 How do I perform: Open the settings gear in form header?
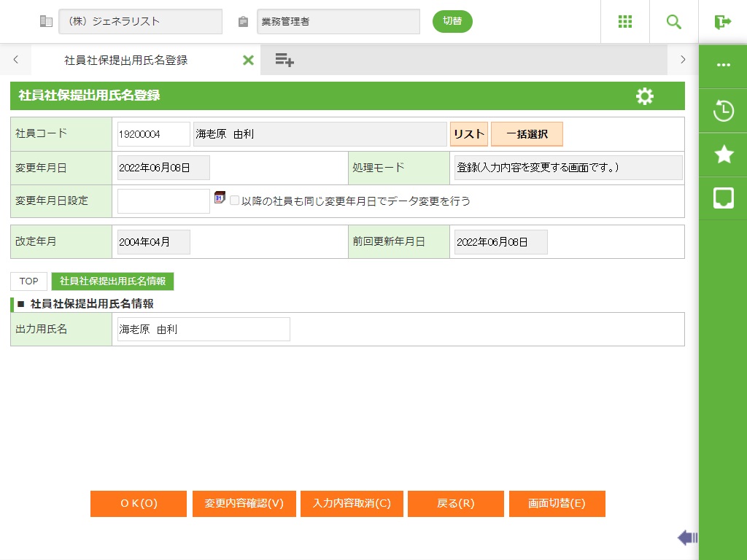(x=644, y=96)
